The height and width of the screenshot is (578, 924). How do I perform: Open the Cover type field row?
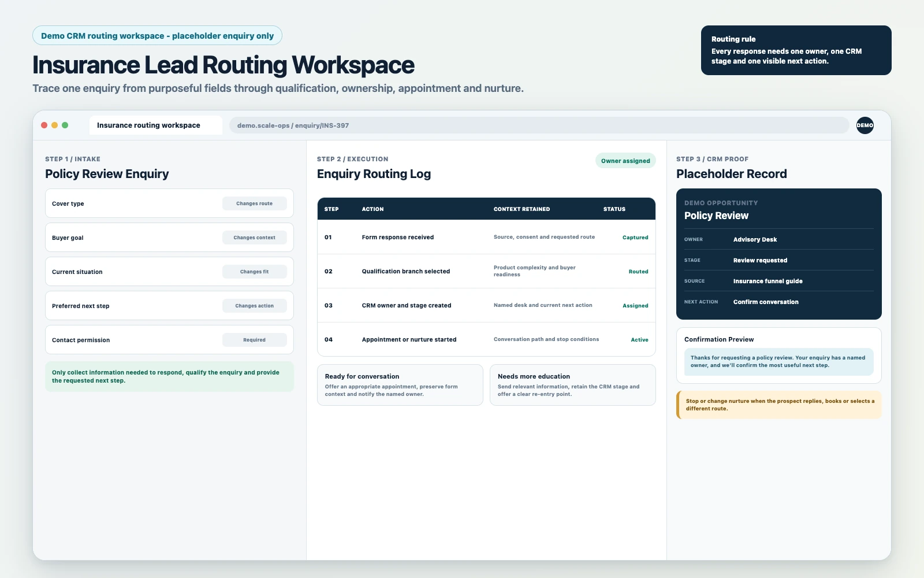click(x=169, y=203)
